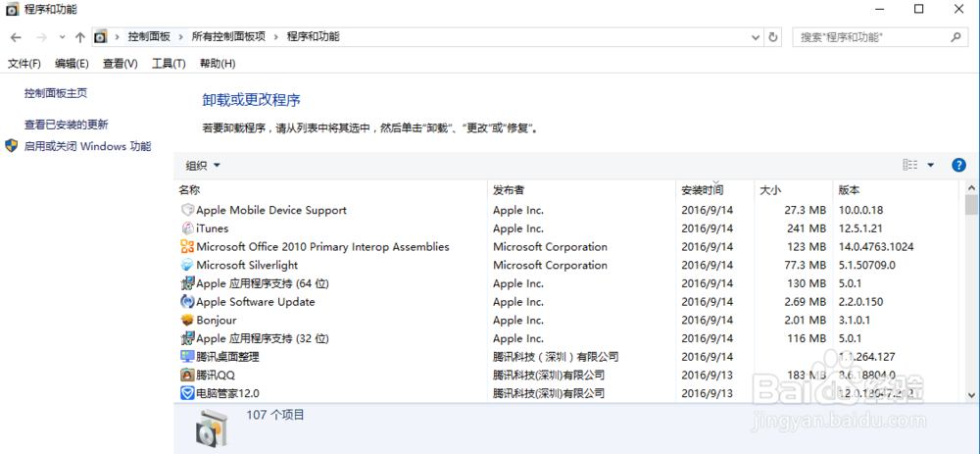Image resolution: width=980 pixels, height=454 pixels.
Task: Click the scrollbar up arrow
Action: [971, 187]
